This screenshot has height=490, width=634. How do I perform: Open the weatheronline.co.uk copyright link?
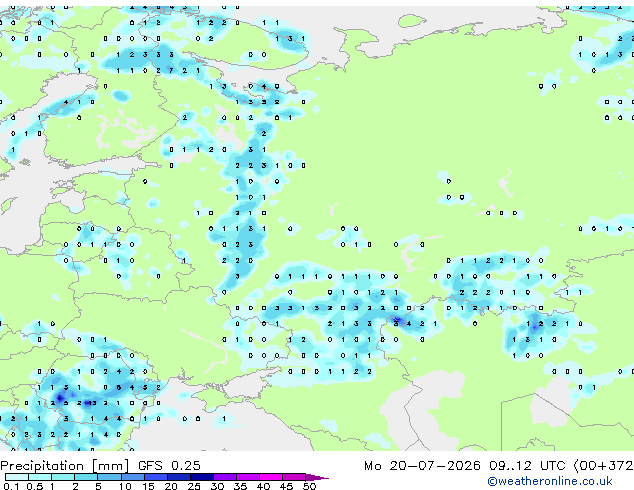[550, 481]
